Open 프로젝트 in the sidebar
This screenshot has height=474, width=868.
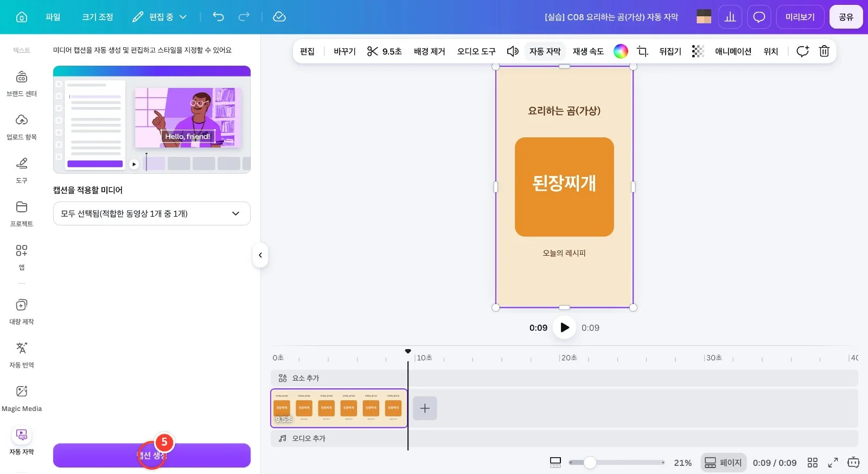(22, 214)
